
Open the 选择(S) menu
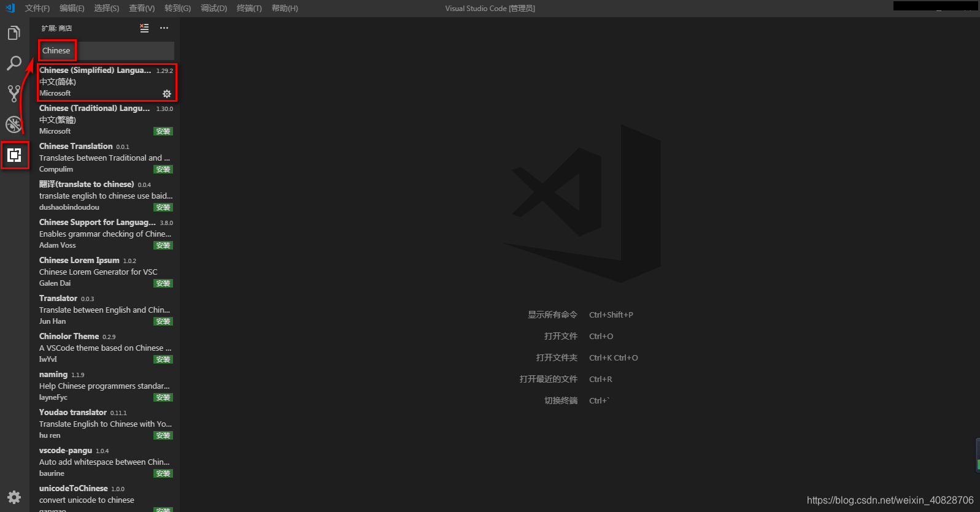click(107, 8)
